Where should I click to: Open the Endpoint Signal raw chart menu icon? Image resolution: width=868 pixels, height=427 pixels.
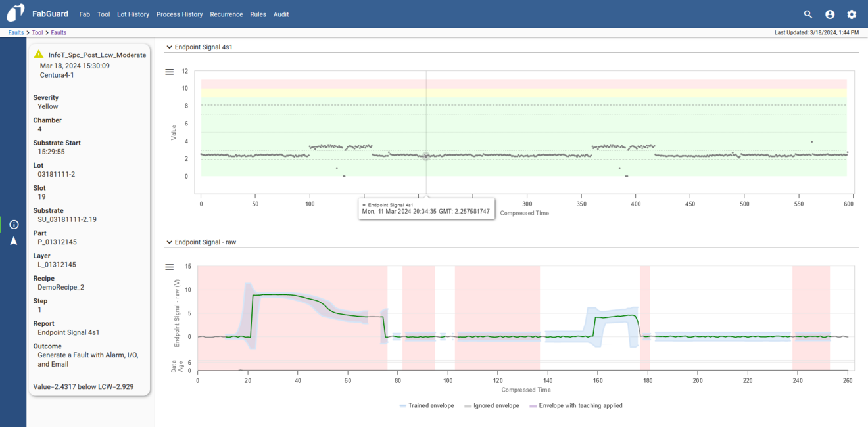click(x=170, y=267)
